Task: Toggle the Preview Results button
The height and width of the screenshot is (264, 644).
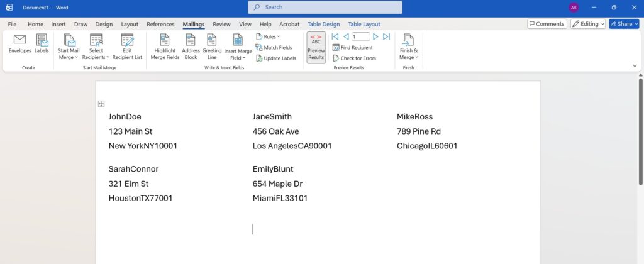Action: click(316, 47)
